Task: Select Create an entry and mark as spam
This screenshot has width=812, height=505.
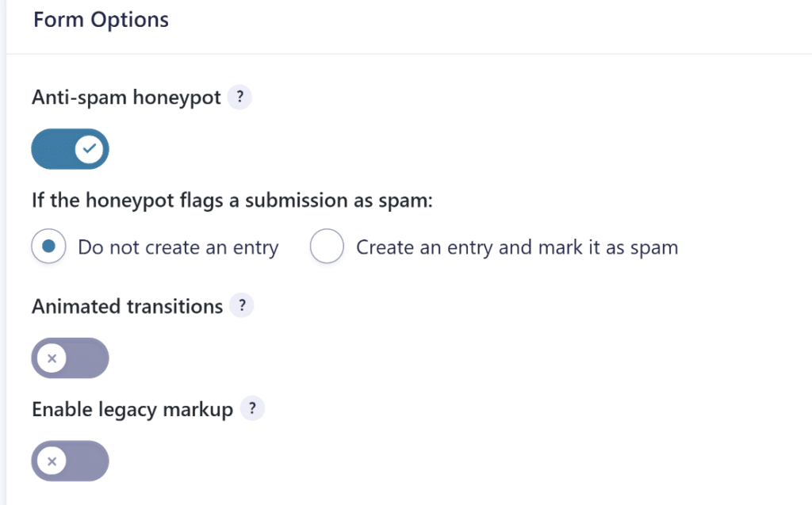Action: (327, 247)
